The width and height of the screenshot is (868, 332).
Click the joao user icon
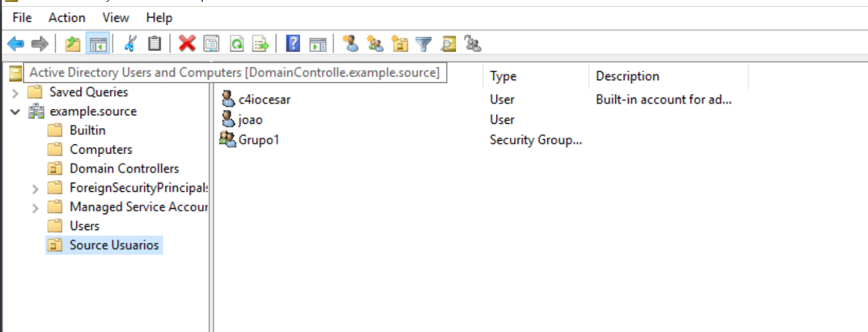pos(227,119)
